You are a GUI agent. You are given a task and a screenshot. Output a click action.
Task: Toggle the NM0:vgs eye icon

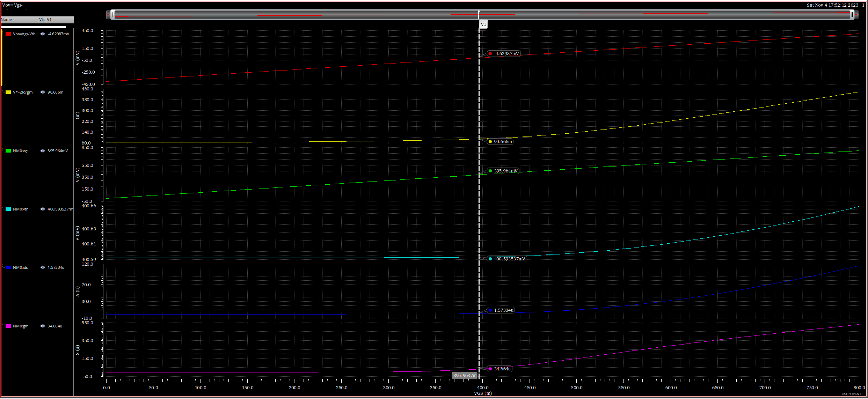coord(43,151)
